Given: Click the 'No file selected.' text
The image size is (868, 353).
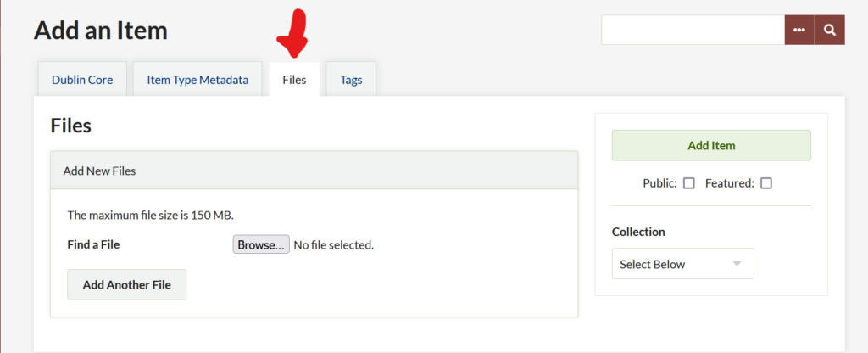Looking at the screenshot, I should coord(334,245).
